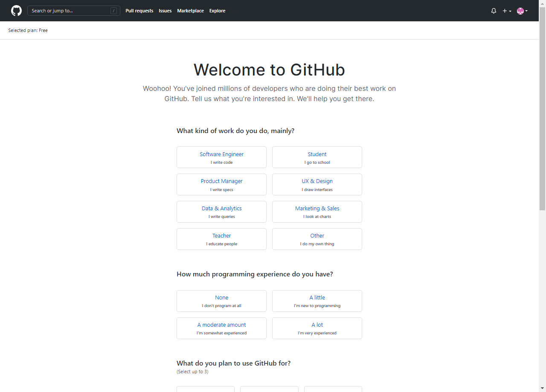
Task: Open the GitHub Octocat home logo
Action: point(16,11)
